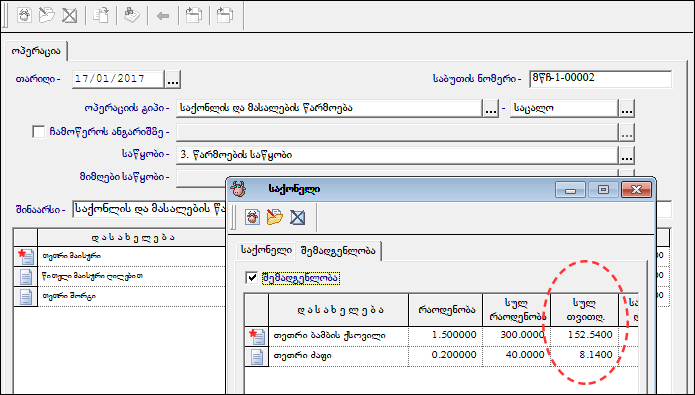
Task: Open ellipsis selector for ჩამოწეროს ანგარიშზე field
Action: point(627,132)
